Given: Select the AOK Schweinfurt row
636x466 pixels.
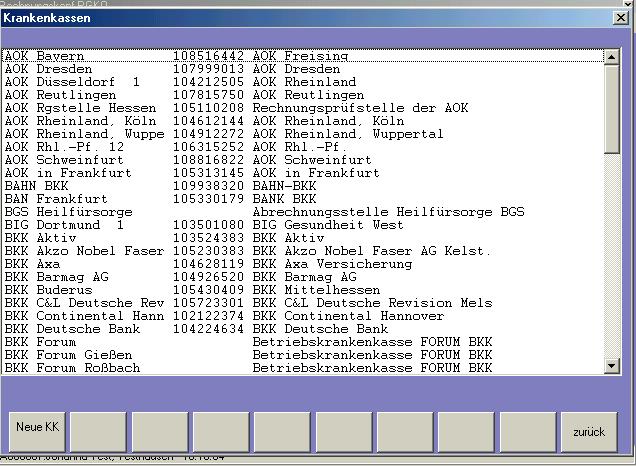Looking at the screenshot, I should click(303, 159).
